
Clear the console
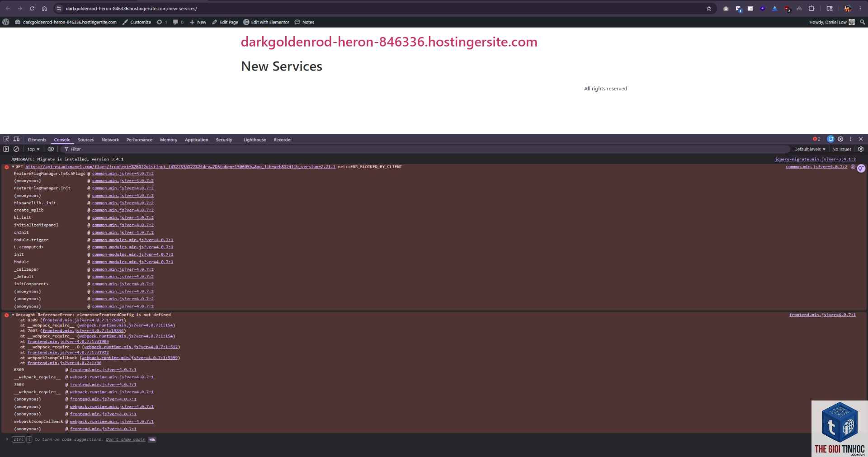click(16, 149)
